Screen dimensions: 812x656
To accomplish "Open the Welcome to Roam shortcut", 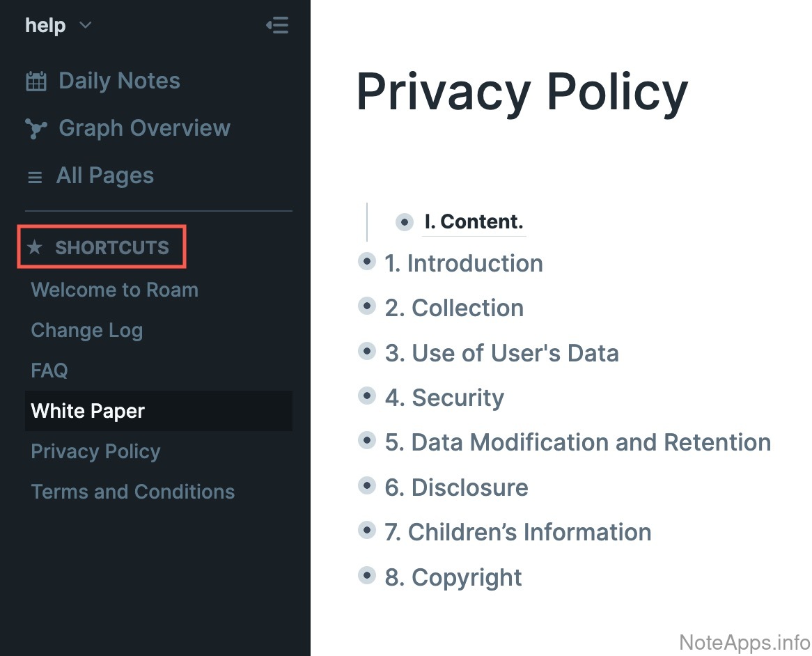I will (115, 290).
